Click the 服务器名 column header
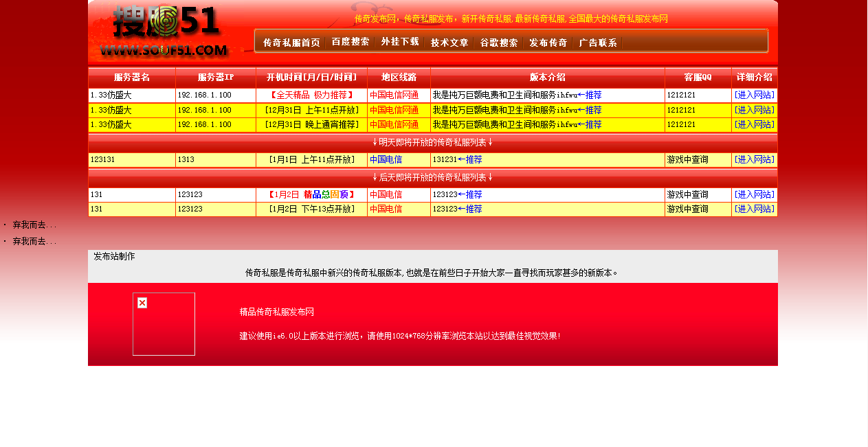 pyautogui.click(x=131, y=78)
